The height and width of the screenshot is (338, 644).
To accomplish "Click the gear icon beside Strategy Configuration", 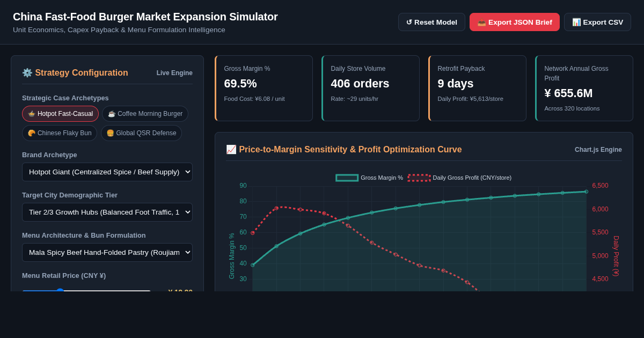I will tap(27, 72).
